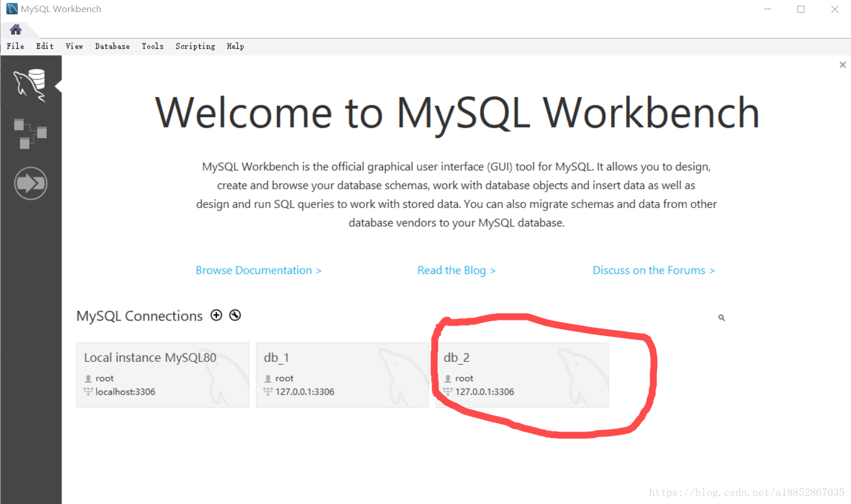Open the Database menu

point(112,46)
